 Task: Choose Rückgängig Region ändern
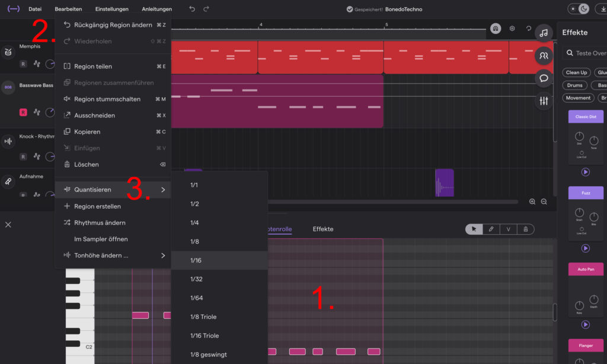tap(113, 25)
